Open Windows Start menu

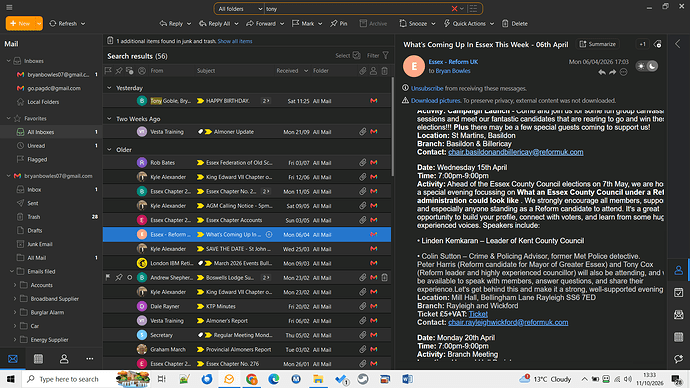11,379
